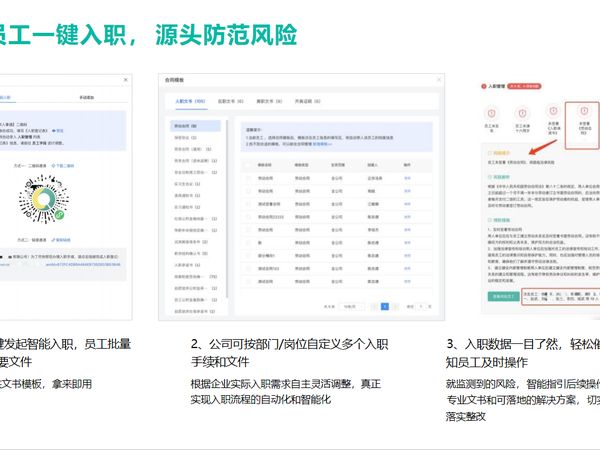Click the jump-to-page input field
The image size is (600, 450).
pyautogui.click(x=421, y=307)
